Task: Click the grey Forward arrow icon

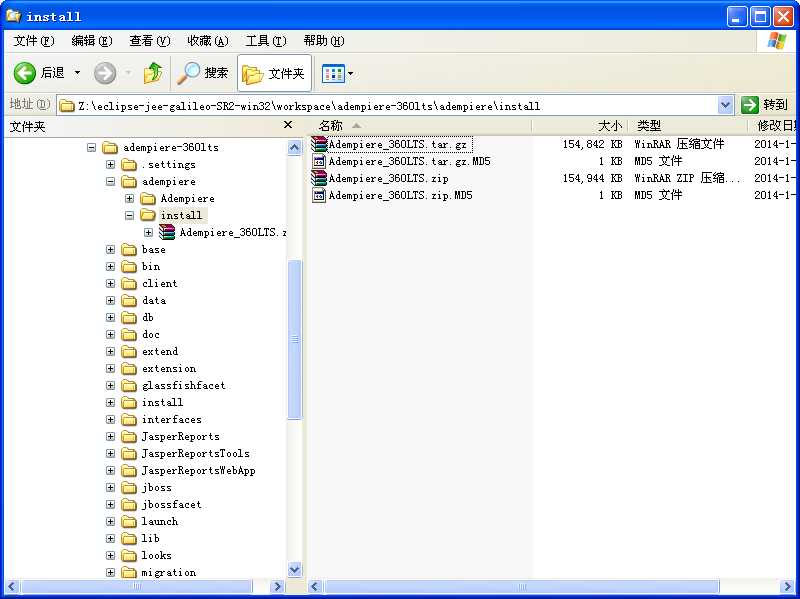Action: 105,73
